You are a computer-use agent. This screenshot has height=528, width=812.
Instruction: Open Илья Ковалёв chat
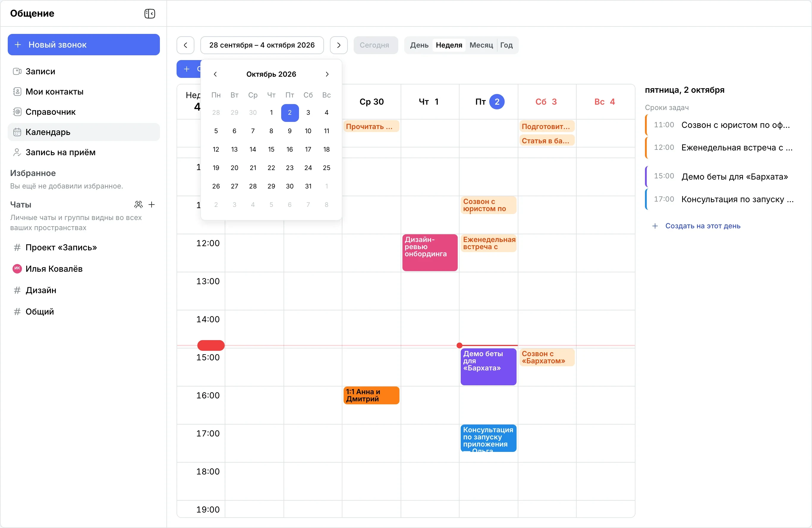click(x=84, y=268)
